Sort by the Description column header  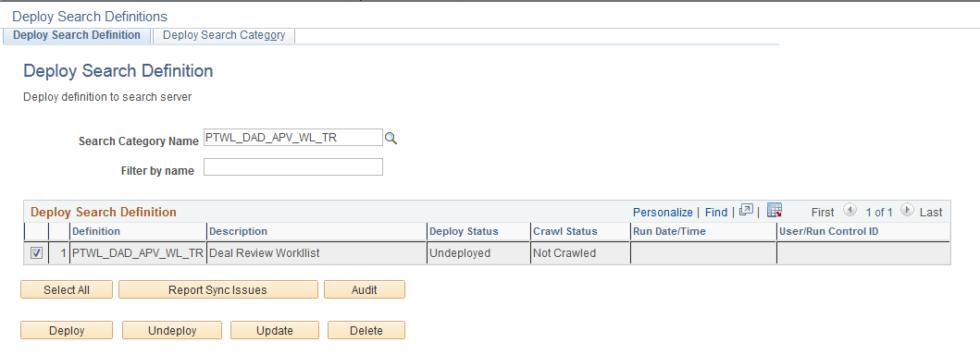(238, 231)
